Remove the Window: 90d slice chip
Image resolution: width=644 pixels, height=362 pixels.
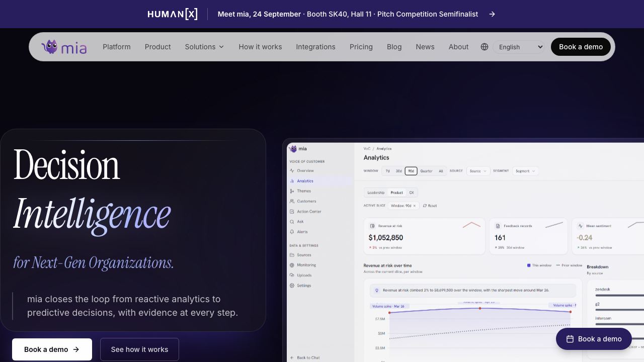(415, 206)
